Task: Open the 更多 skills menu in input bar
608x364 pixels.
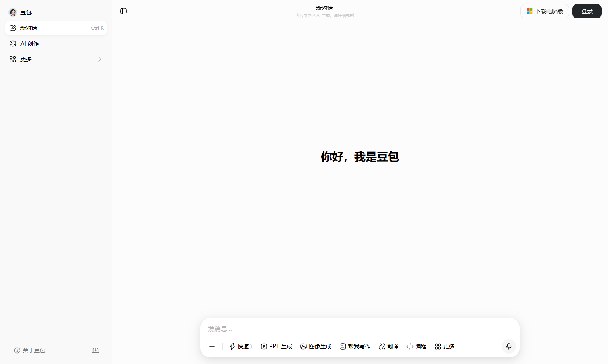Action: 445,346
